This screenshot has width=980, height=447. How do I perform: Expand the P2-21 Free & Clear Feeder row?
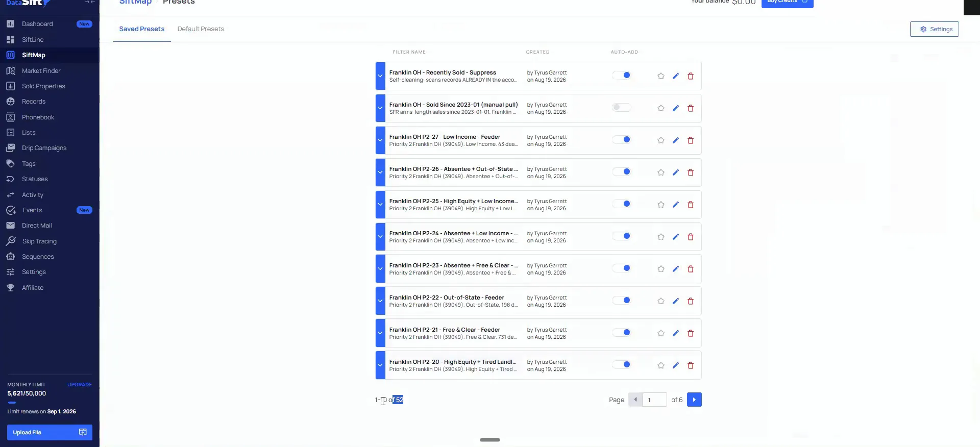(380, 333)
